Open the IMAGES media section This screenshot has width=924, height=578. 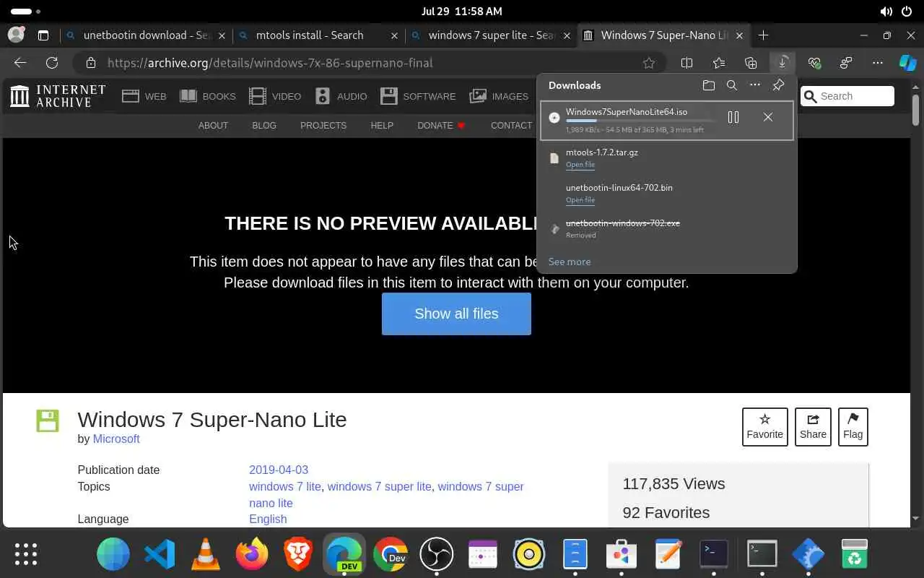[x=499, y=96]
